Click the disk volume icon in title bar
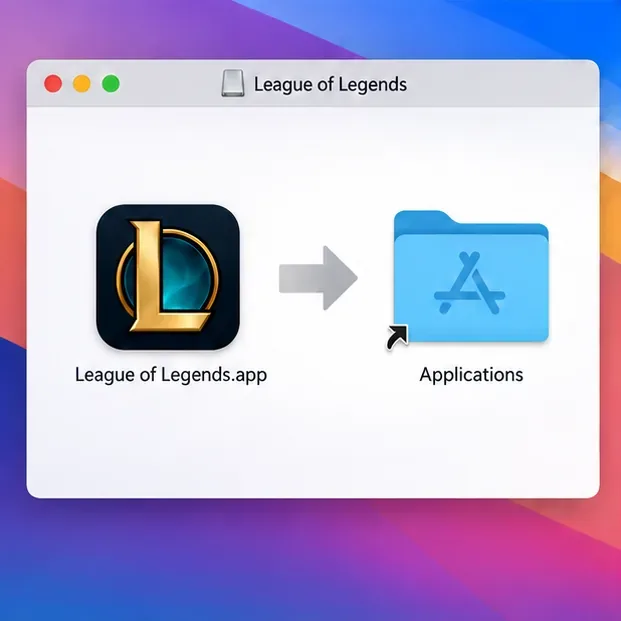Image resolution: width=621 pixels, height=621 pixels. [232, 83]
